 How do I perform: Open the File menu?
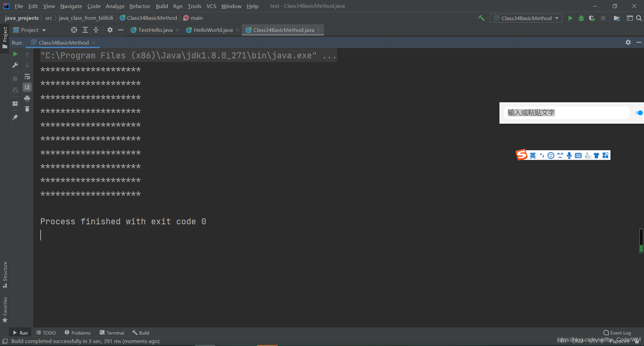click(x=19, y=6)
